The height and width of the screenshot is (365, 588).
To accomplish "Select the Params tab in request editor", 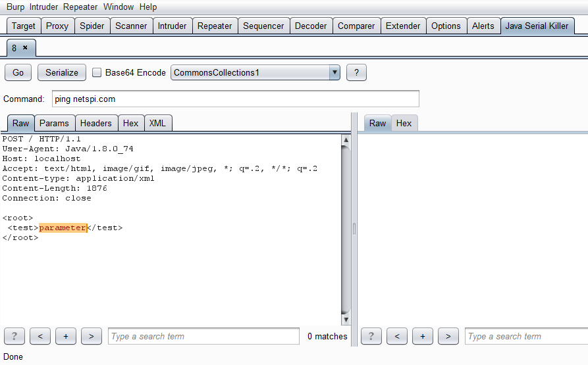I will [54, 123].
